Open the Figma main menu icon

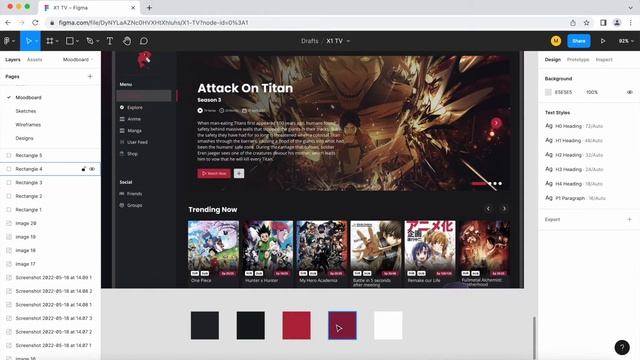(7, 41)
